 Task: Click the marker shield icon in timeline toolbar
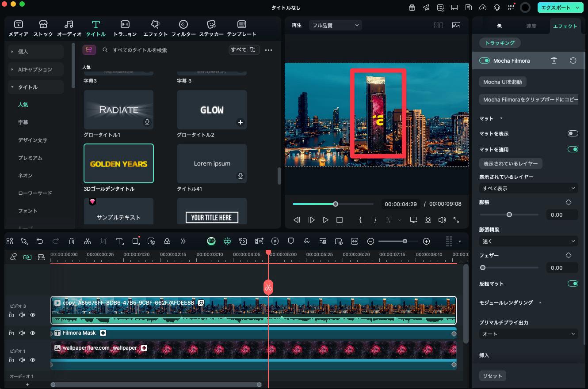291,241
